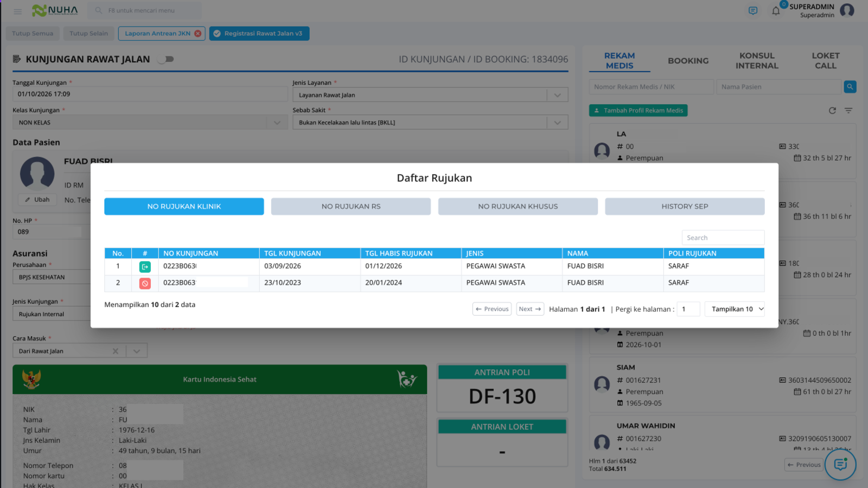Viewport: 868px width, 488px height.
Task: Click the SIAM patient avatar
Action: tap(602, 384)
